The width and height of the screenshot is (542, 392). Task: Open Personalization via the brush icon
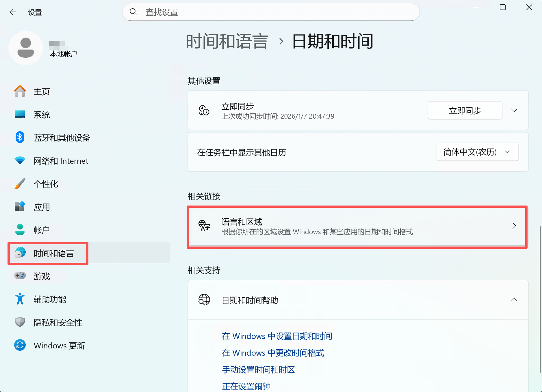(20, 184)
